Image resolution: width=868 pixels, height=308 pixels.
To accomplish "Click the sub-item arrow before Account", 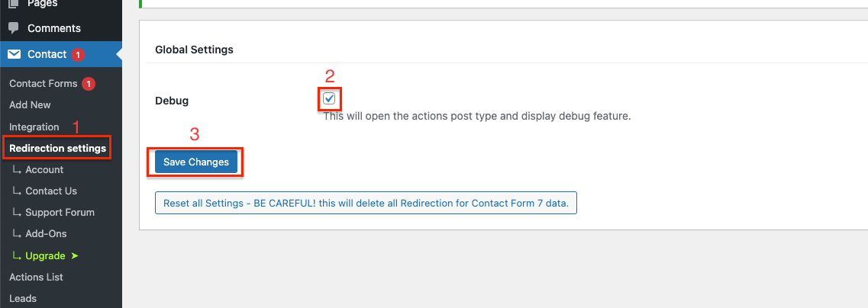I will (x=17, y=169).
